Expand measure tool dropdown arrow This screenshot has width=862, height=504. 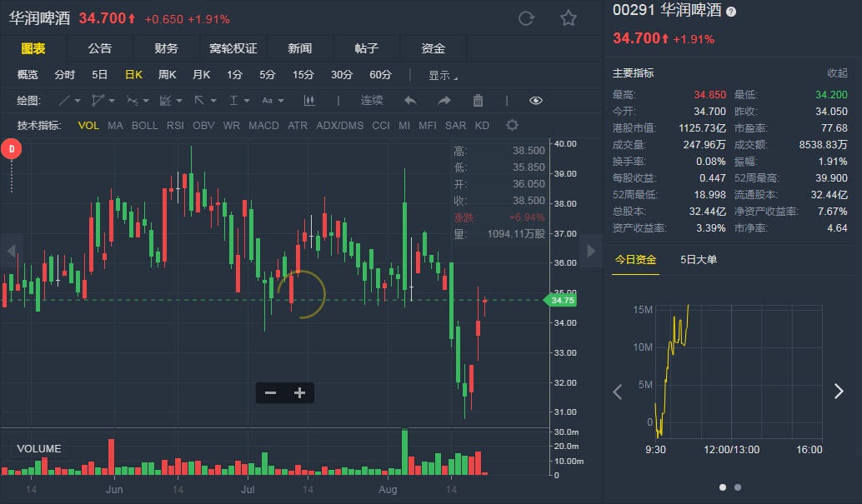(247, 101)
